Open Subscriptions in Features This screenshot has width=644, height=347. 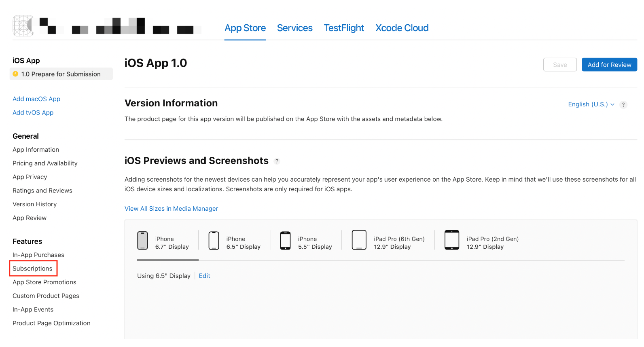click(32, 269)
